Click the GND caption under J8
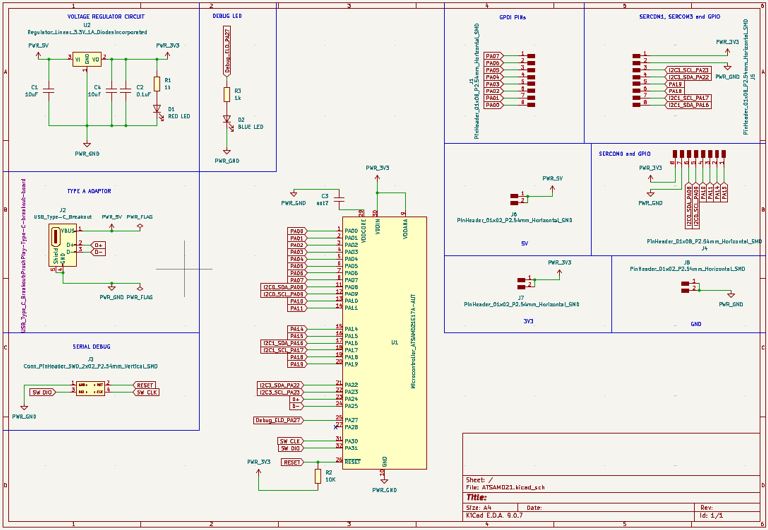 point(696,324)
